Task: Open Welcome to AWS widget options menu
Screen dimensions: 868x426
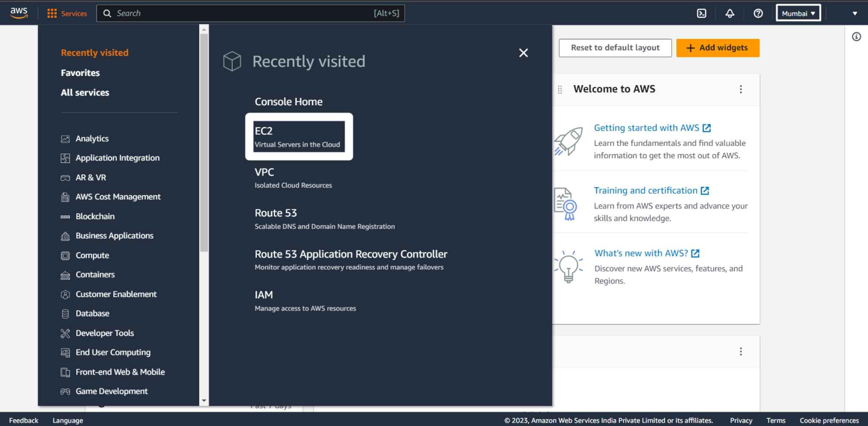Action: point(741,89)
